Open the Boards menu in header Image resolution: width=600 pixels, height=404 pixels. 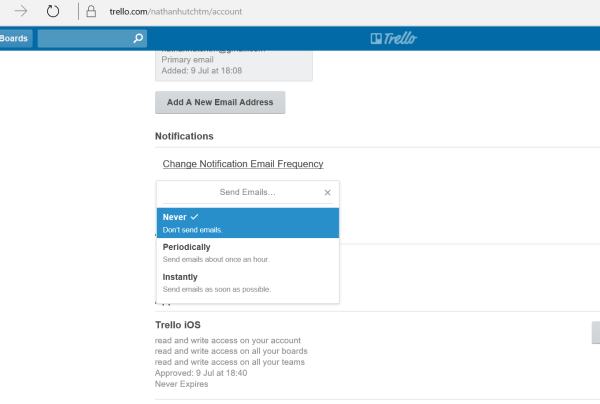15,39
